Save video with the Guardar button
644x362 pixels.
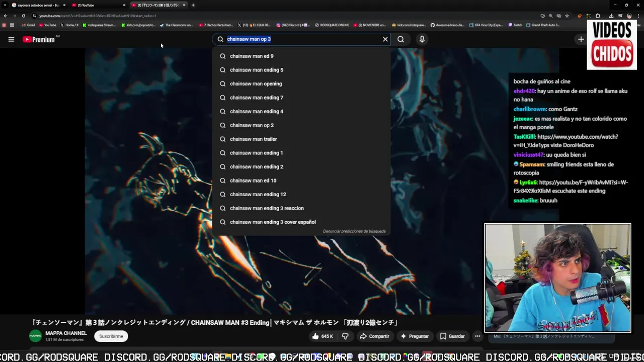(x=452, y=336)
